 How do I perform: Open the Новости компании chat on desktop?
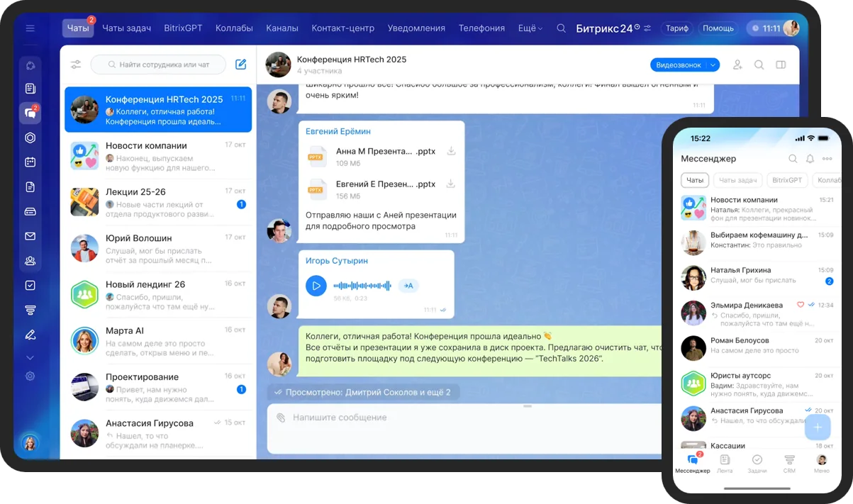(x=158, y=155)
